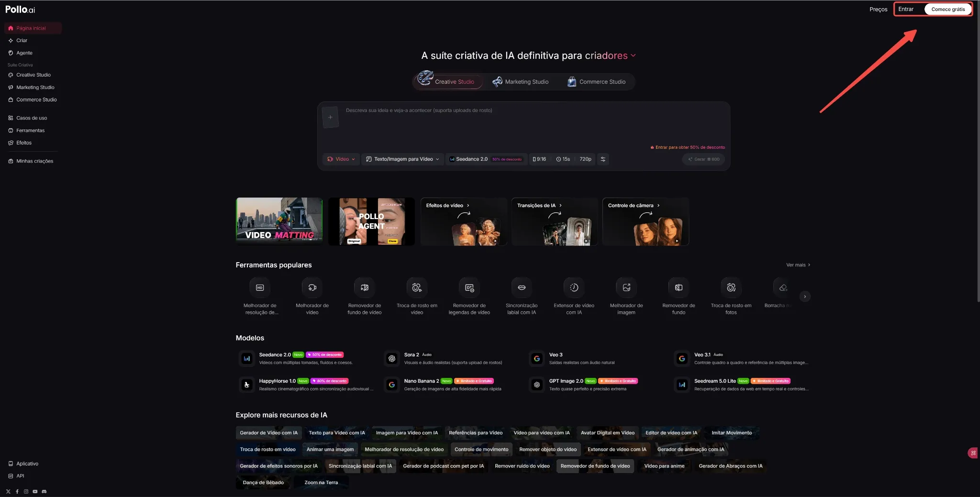Change the 9:16 aspect ratio setting

pos(539,159)
